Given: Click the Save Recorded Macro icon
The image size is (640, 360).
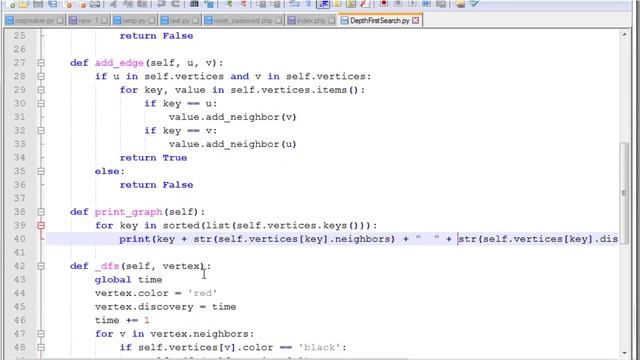Looking at the screenshot, I should [441, 4].
